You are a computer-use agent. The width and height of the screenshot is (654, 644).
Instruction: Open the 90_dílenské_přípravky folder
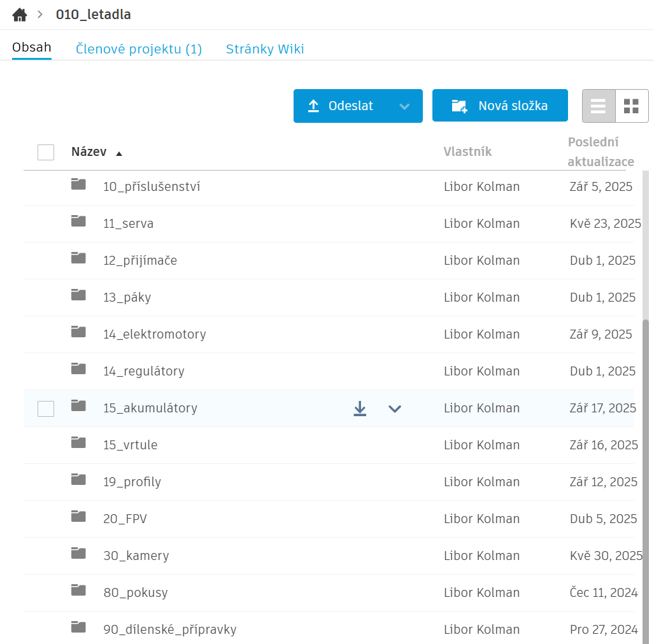[x=169, y=629]
